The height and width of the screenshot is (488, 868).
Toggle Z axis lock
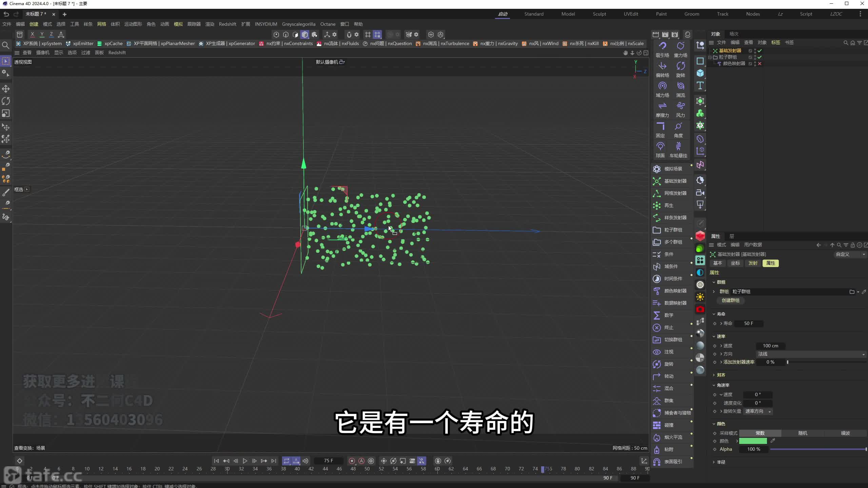pyautogui.click(x=51, y=34)
